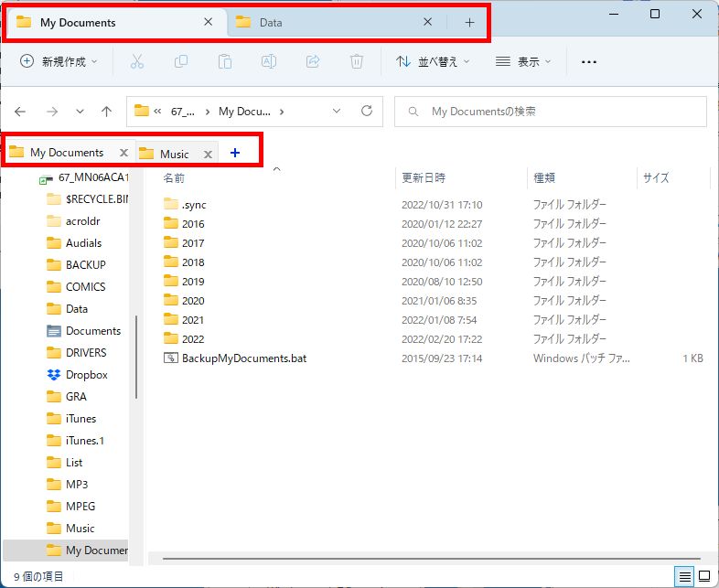Open the 並べ替え sort dropdown
This screenshot has height=588, width=719.
click(433, 61)
